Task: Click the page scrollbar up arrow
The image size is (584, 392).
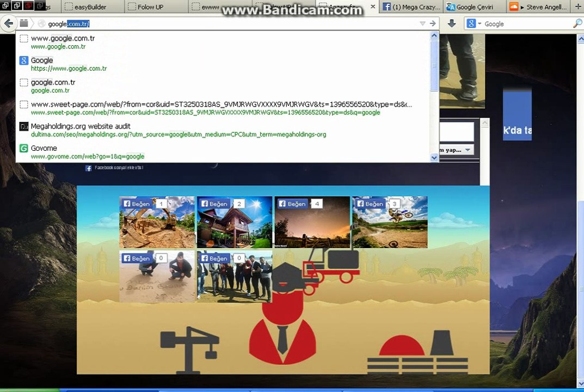Action: point(581,38)
